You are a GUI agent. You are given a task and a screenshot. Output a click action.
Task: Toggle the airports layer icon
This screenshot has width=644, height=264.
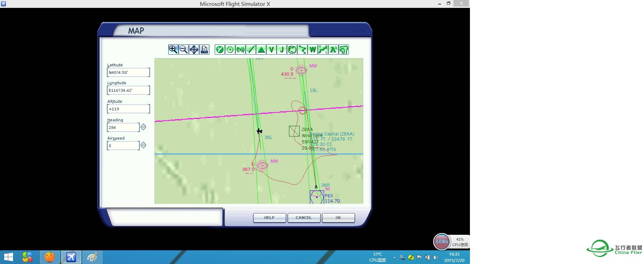click(219, 49)
